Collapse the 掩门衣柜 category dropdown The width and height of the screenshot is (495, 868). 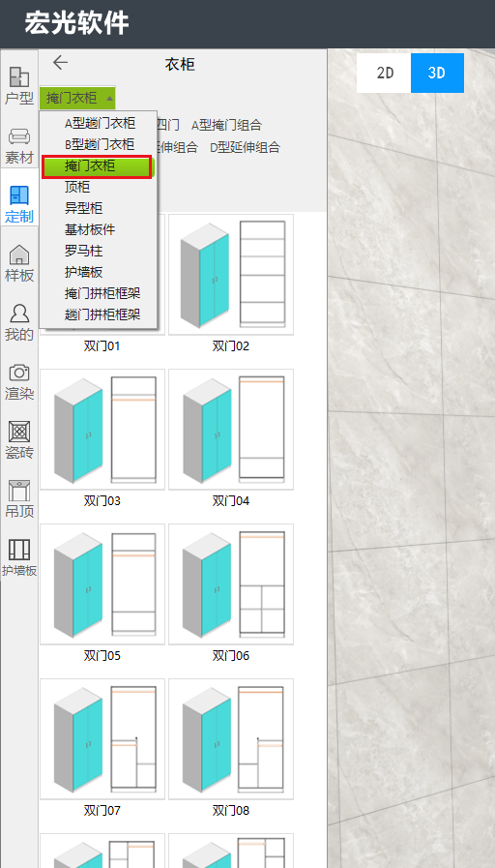[77, 98]
